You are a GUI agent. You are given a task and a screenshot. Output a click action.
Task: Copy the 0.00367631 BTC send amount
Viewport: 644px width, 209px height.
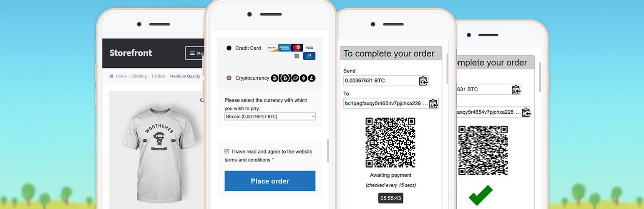click(423, 81)
